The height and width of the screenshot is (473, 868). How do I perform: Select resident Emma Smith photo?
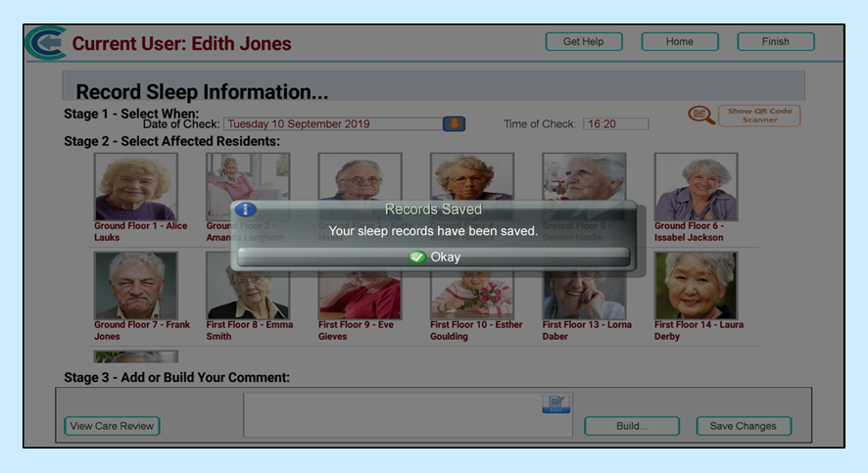coord(248,296)
